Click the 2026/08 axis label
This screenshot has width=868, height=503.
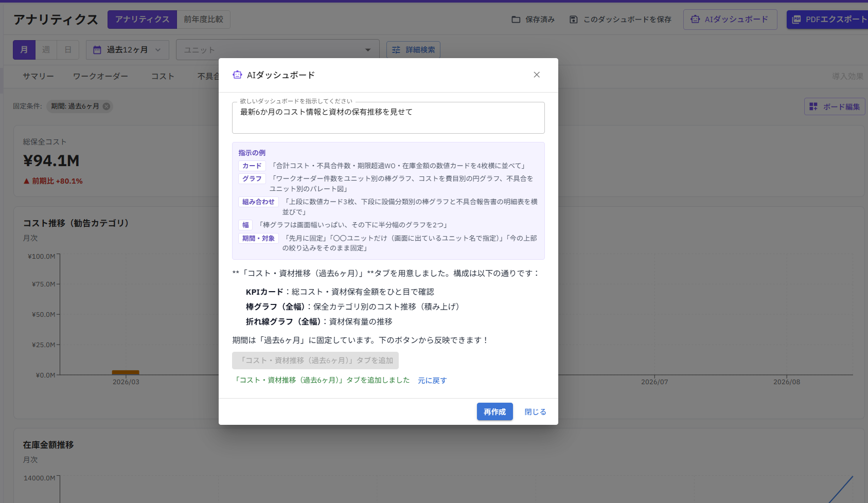pyautogui.click(x=787, y=382)
